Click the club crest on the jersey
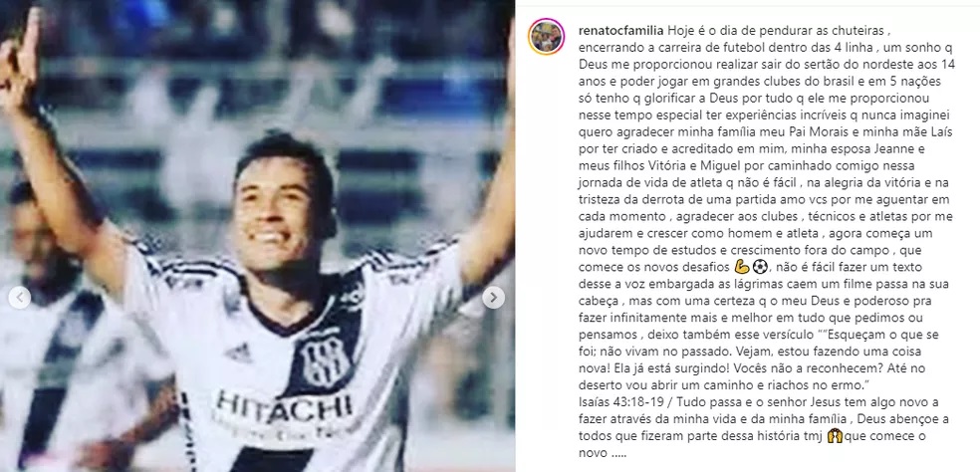 click(x=325, y=360)
